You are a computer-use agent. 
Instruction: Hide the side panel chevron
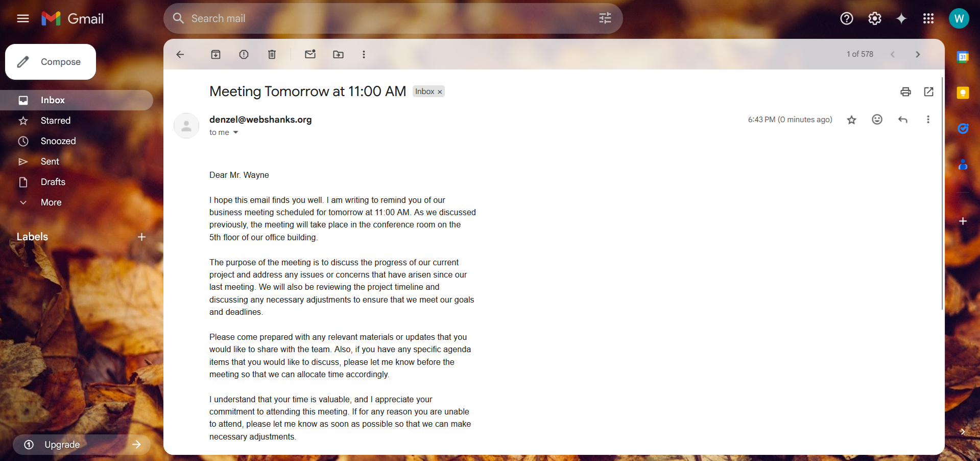[963, 432]
